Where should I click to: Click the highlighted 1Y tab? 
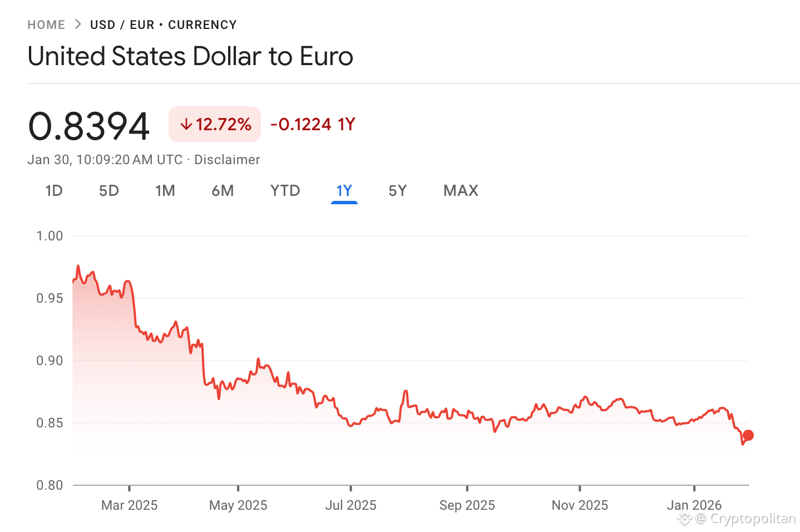pyautogui.click(x=344, y=190)
